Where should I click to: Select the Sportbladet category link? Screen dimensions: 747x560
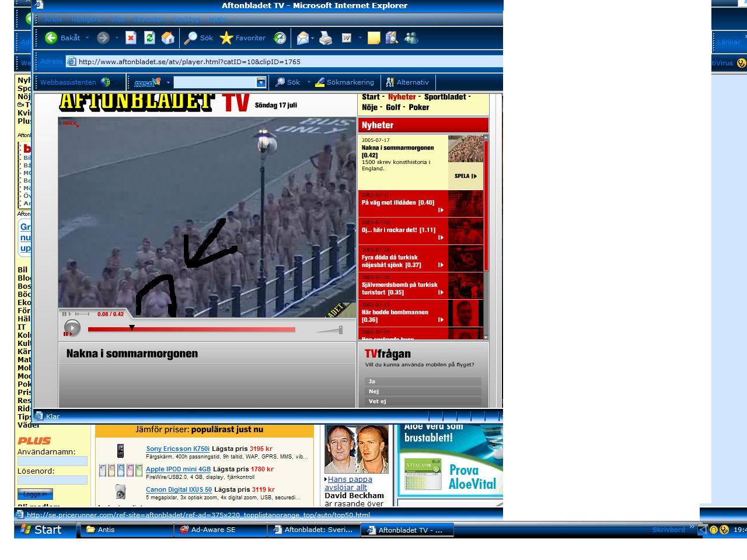[445, 97]
